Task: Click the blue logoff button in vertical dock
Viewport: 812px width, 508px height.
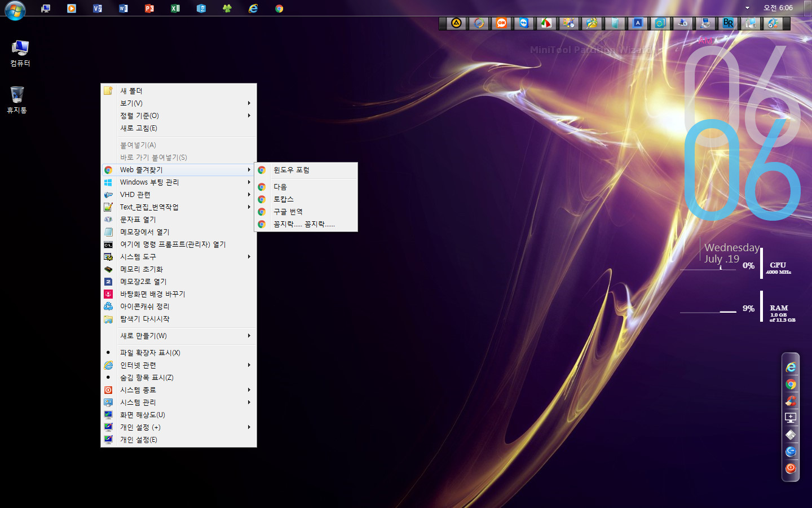Action: 791,452
